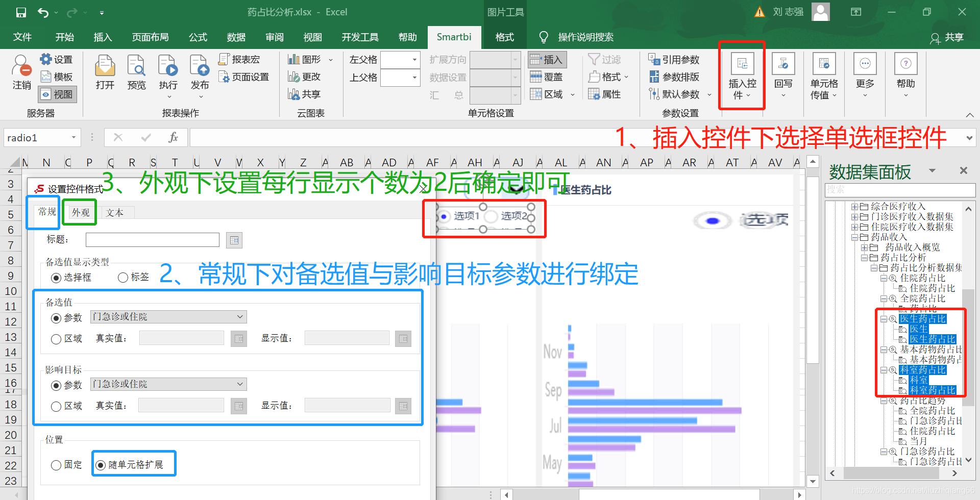Select 科室药占比 field in tree
980x500 pixels.
click(x=932, y=390)
